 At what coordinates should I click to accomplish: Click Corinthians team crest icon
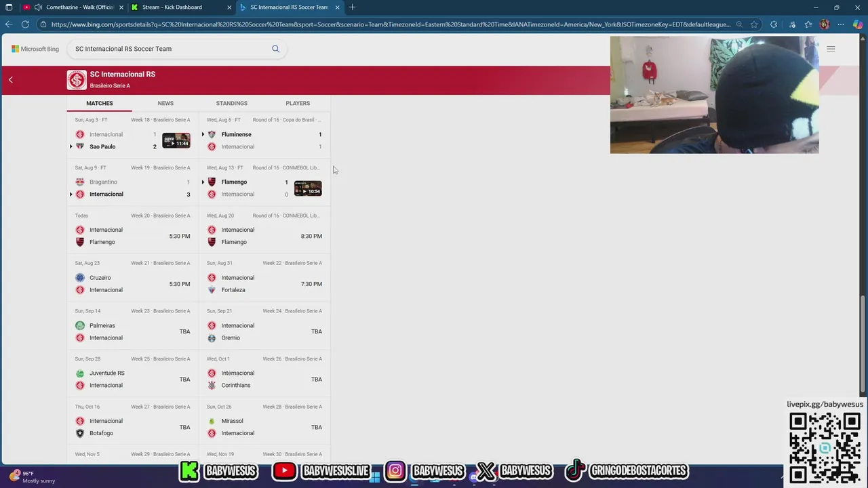pos(212,385)
